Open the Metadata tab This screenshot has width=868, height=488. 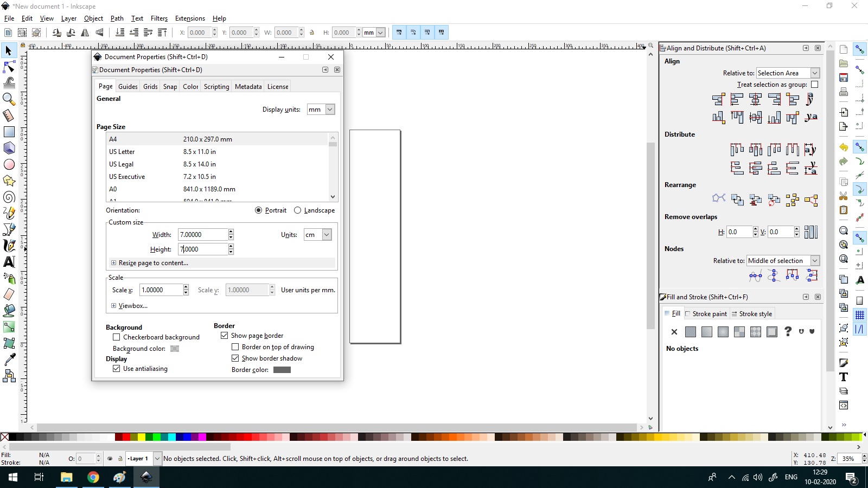pos(248,87)
